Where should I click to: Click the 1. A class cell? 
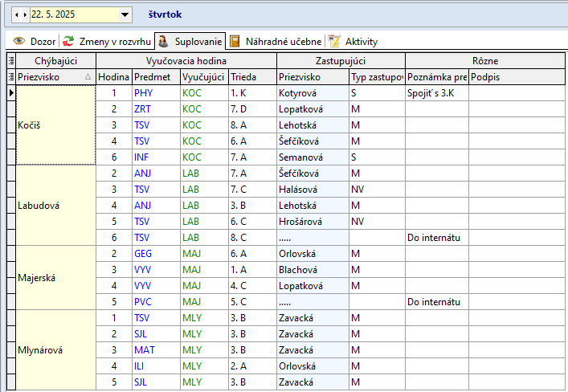252,270
